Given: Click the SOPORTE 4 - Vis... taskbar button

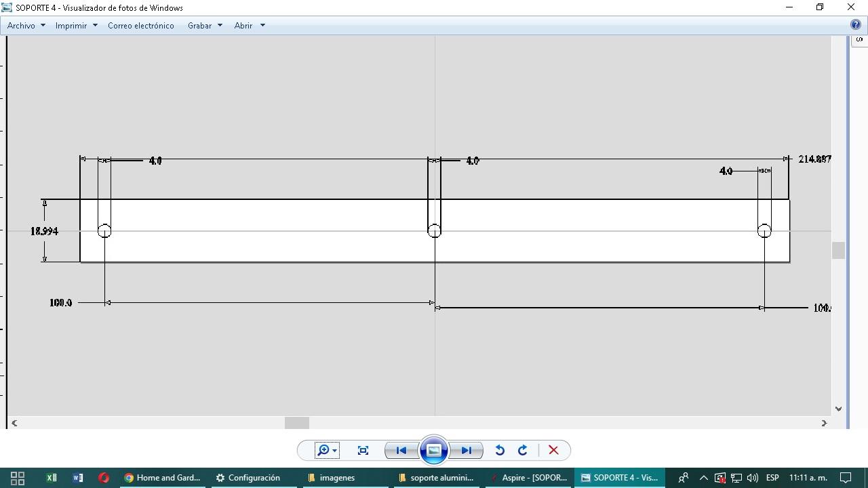Looking at the screenshot, I should (619, 478).
